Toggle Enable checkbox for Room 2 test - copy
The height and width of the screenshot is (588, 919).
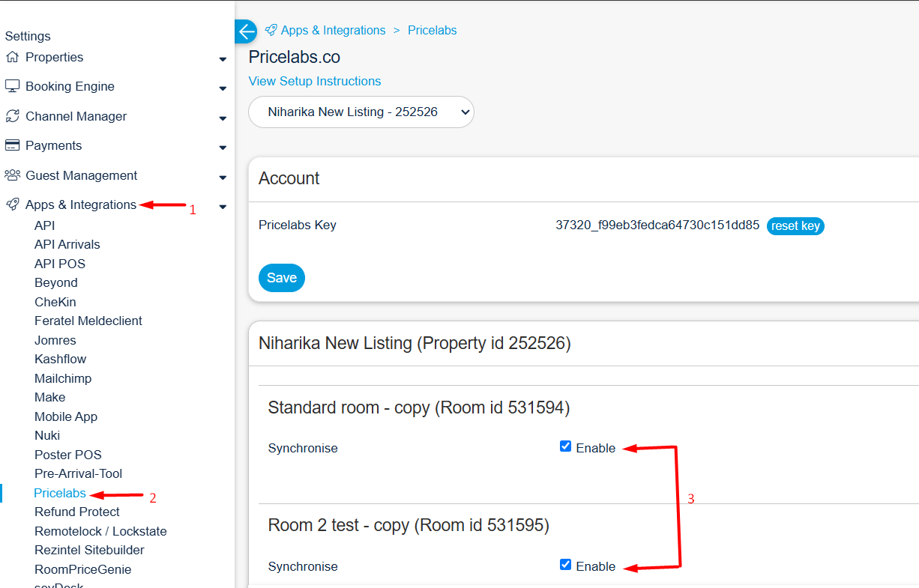(565, 565)
